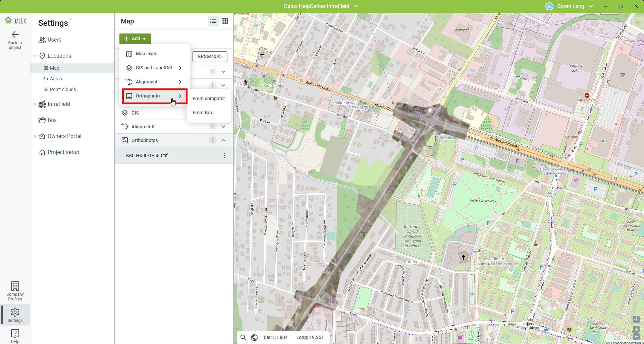Screen dimensions: 644x344
Task: Collapse the map with the top-right arrow
Action: click(x=638, y=22)
